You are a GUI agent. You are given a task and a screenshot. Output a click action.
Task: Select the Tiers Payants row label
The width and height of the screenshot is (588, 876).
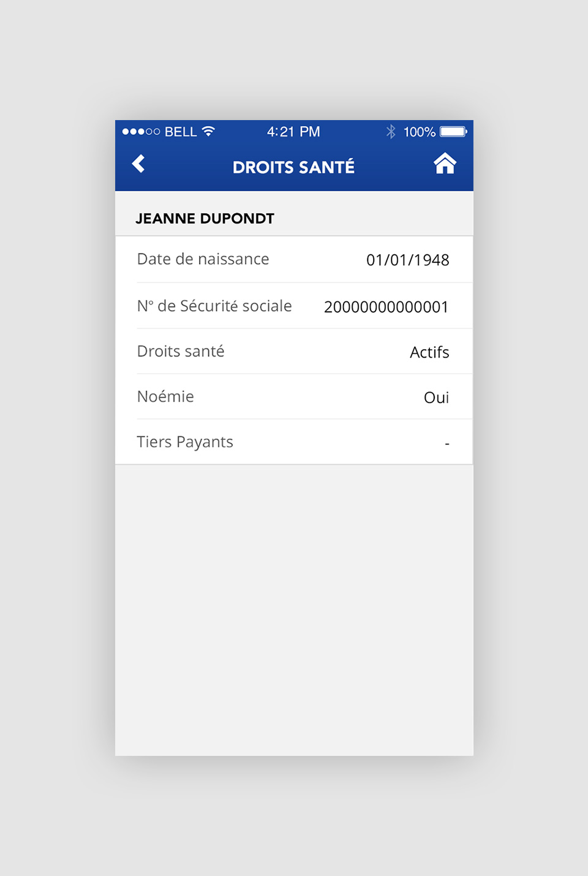[185, 442]
